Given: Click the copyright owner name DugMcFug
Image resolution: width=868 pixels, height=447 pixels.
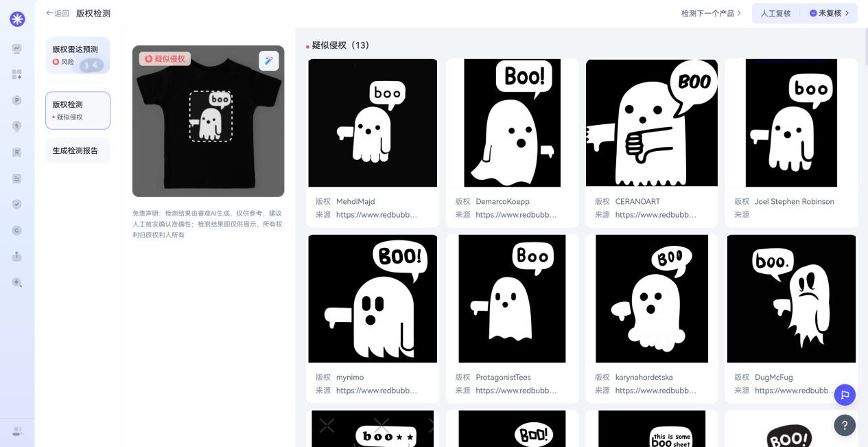Looking at the screenshot, I should click(774, 378).
